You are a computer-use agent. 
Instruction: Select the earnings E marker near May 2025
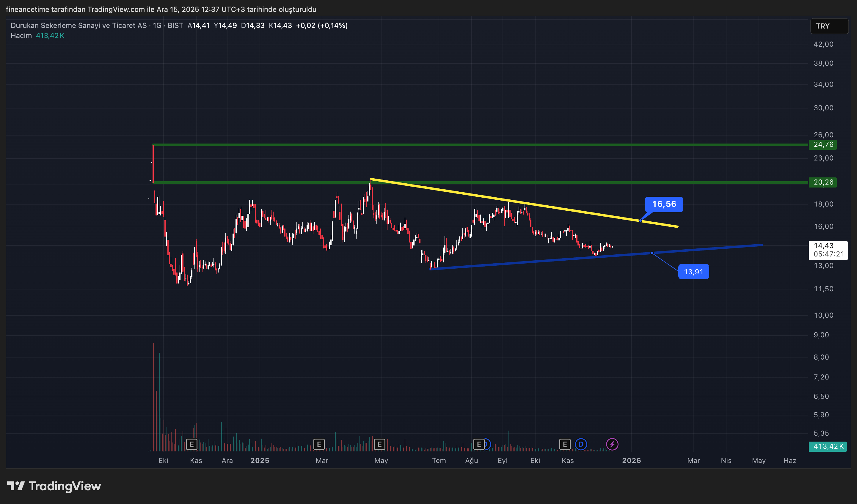[x=379, y=444]
